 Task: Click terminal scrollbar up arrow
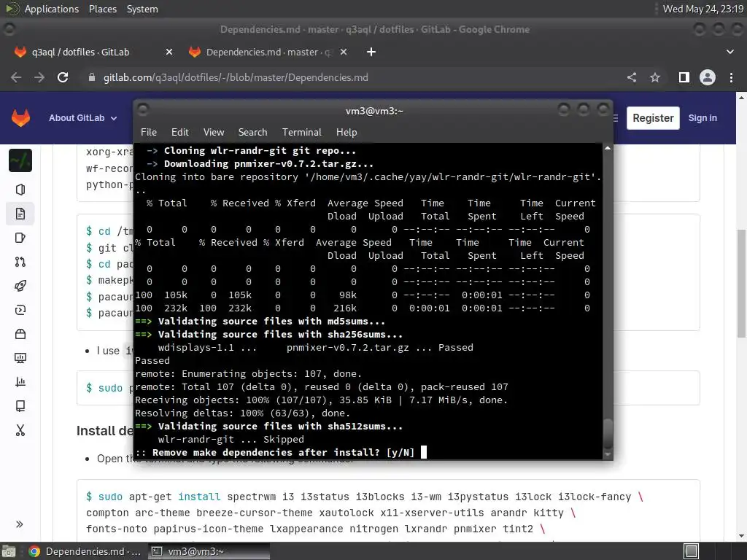coord(608,148)
